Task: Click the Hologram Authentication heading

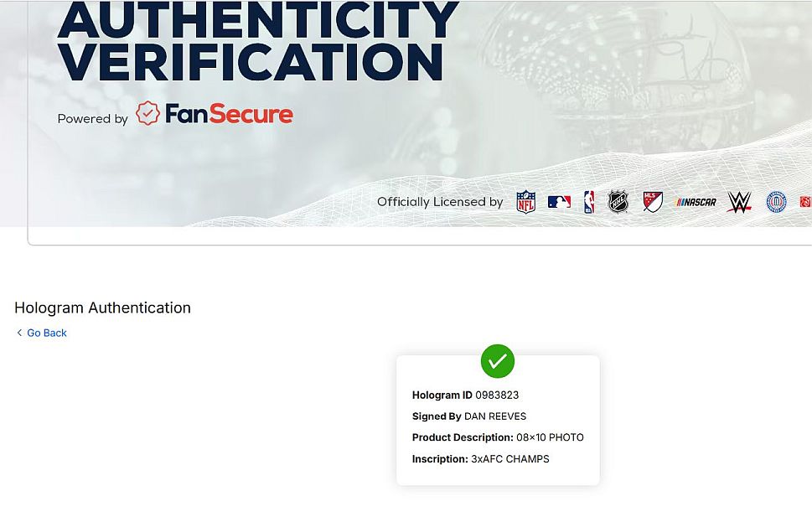Action: coord(102,308)
